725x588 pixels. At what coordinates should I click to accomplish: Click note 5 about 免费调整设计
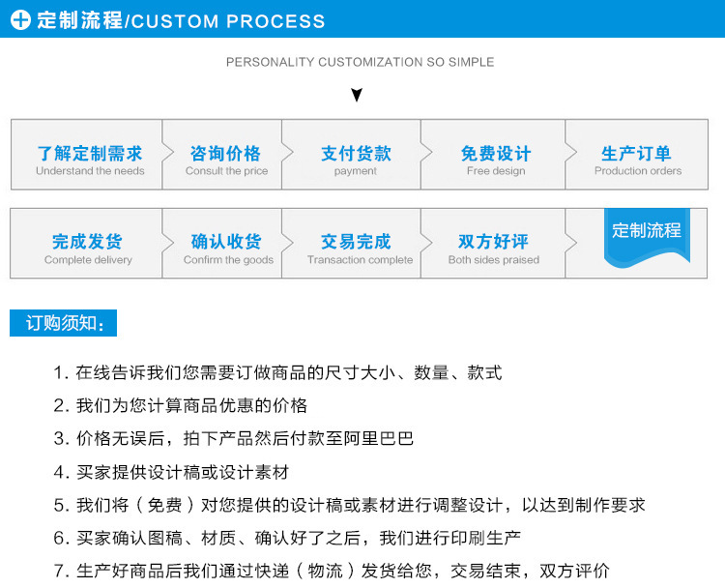(349, 505)
